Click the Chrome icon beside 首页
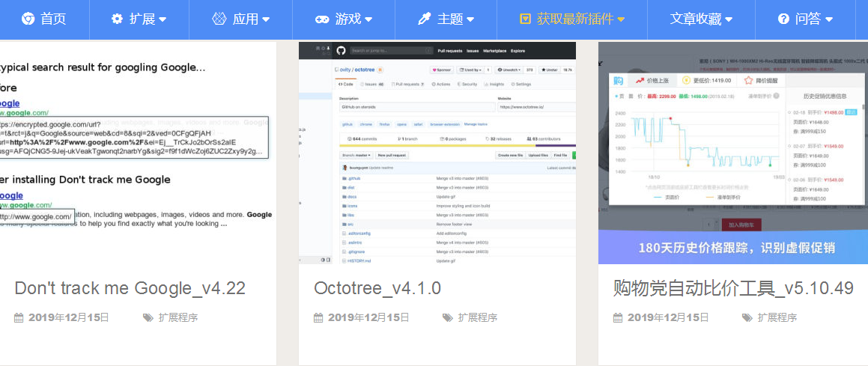This screenshot has width=868, height=366. (28, 19)
